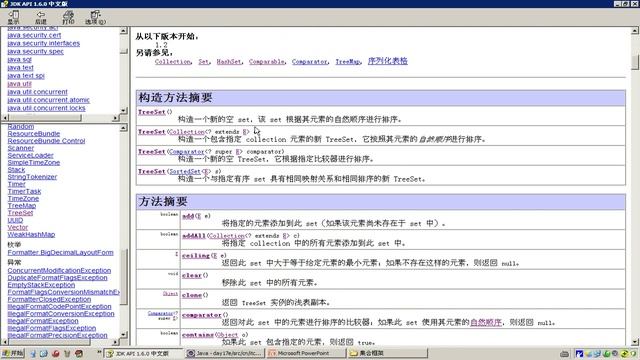Click the package list scroll-up arrow
Screen dimensions: 640x360
(124, 31)
